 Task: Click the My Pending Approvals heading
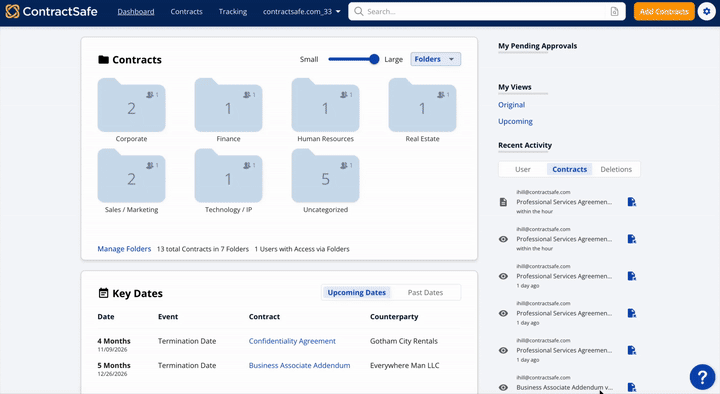(537, 46)
